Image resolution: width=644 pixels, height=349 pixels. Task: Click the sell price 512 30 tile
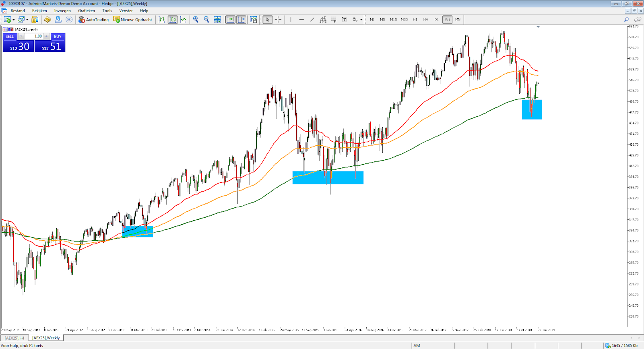pyautogui.click(x=19, y=46)
